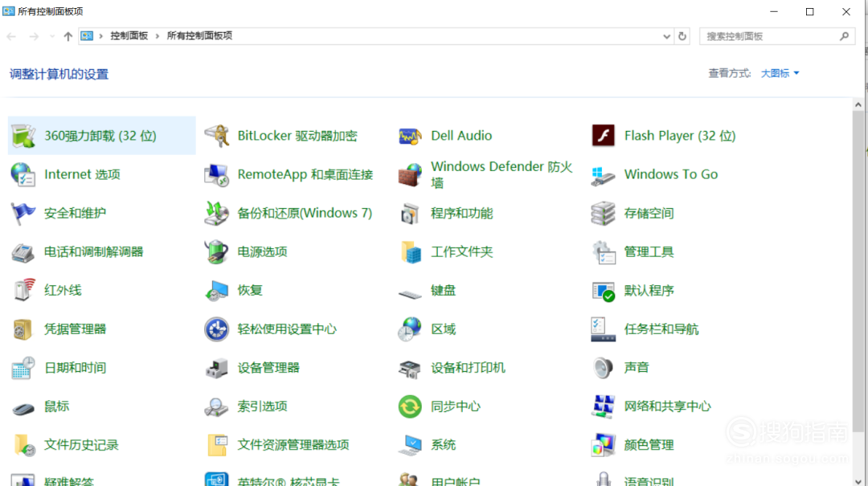Image resolution: width=868 pixels, height=486 pixels.
Task: Expand the chevron after 控制面板 breadcrumb
Action: pos(158,36)
